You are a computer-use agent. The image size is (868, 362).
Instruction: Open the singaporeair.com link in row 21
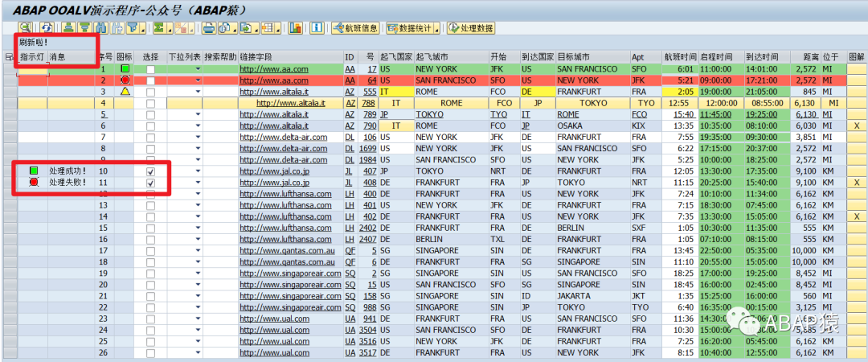(291, 296)
